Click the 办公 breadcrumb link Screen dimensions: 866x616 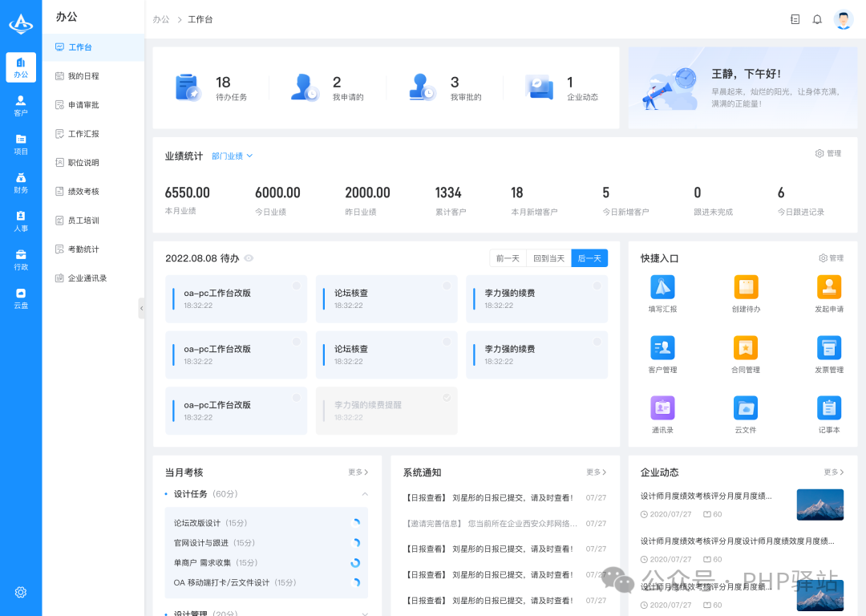tap(160, 19)
